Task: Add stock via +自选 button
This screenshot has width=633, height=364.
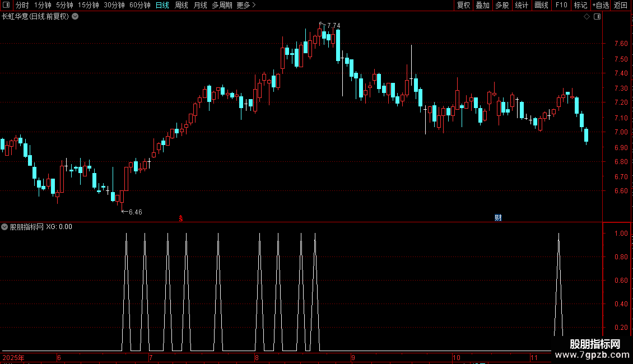Action: (x=601, y=5)
